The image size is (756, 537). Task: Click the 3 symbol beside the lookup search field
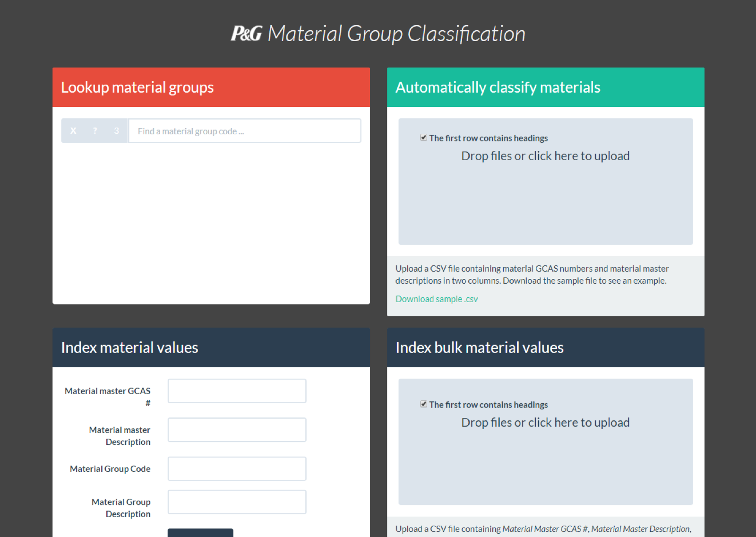pyautogui.click(x=117, y=131)
